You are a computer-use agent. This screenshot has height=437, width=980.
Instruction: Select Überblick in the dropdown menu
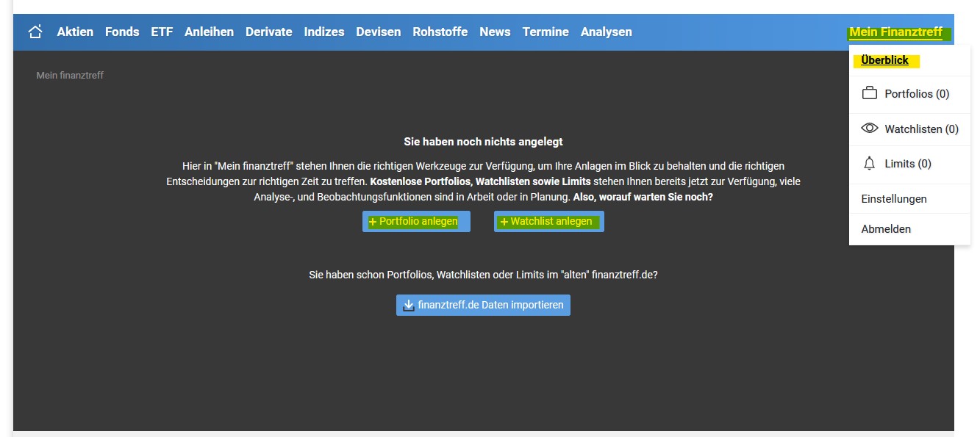[885, 60]
